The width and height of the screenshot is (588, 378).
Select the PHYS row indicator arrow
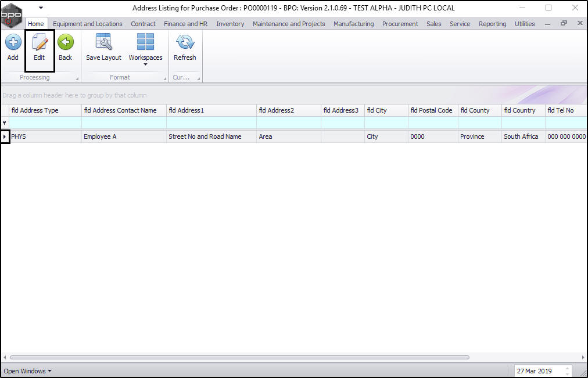coord(5,136)
